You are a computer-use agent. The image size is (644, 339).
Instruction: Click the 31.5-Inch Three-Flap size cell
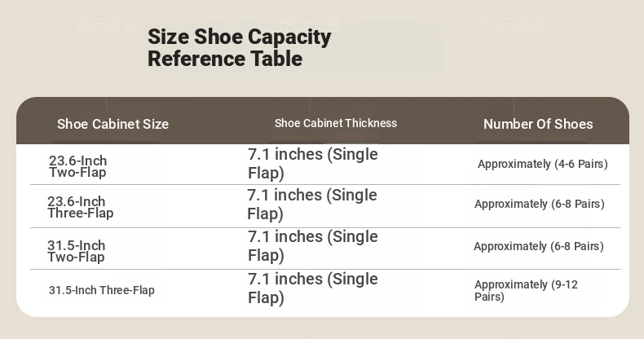click(x=101, y=290)
